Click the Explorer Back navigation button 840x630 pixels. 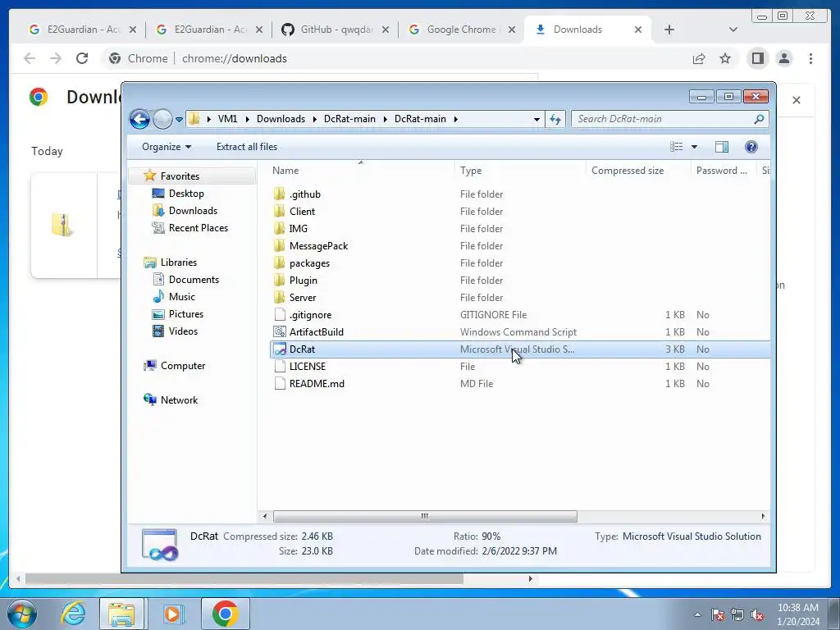click(x=139, y=119)
